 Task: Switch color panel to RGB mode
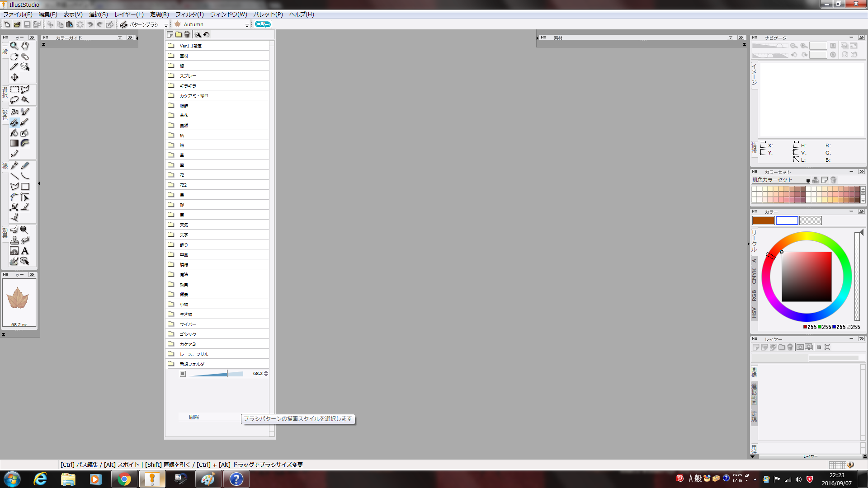coord(754,296)
